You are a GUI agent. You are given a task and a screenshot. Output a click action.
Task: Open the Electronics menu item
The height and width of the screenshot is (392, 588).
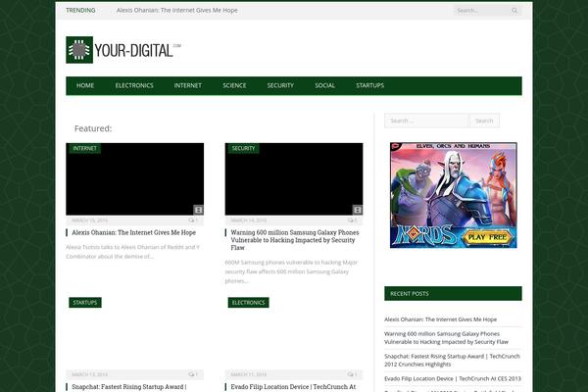[x=134, y=85]
